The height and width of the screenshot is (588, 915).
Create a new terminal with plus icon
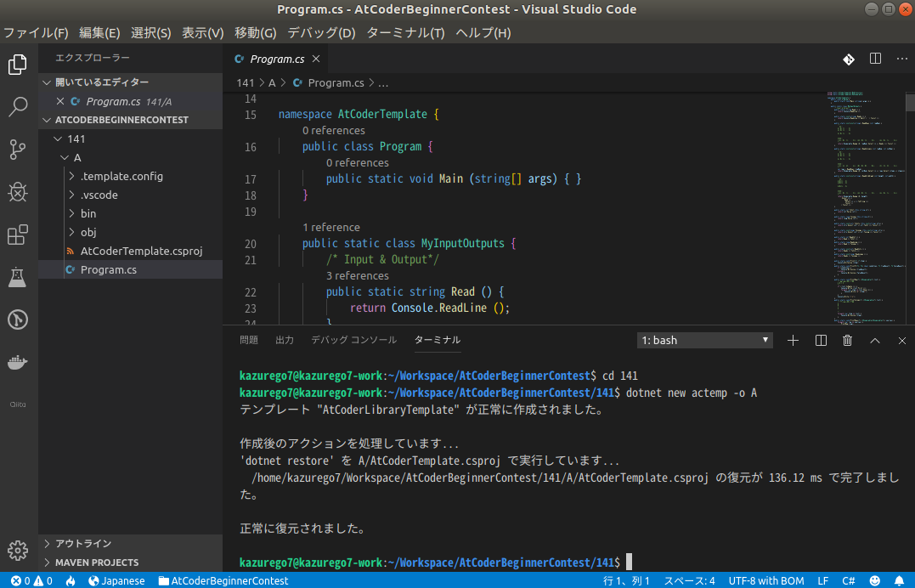point(793,341)
